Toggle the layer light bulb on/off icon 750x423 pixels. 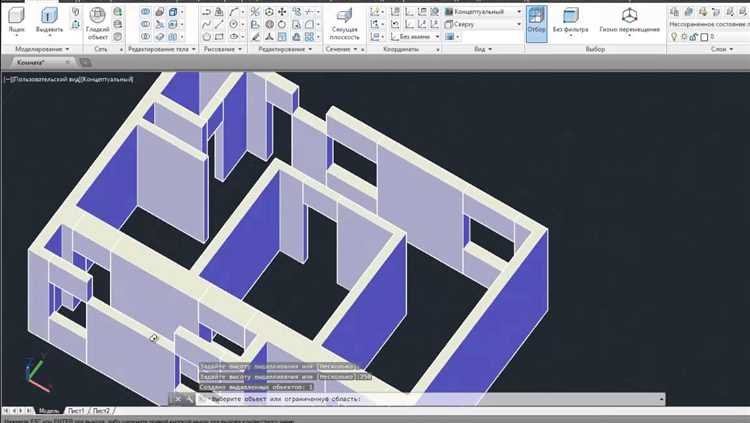(x=675, y=37)
